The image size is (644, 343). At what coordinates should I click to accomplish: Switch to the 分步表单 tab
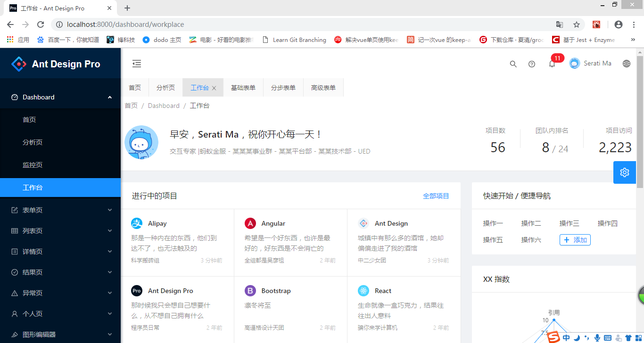(x=283, y=88)
